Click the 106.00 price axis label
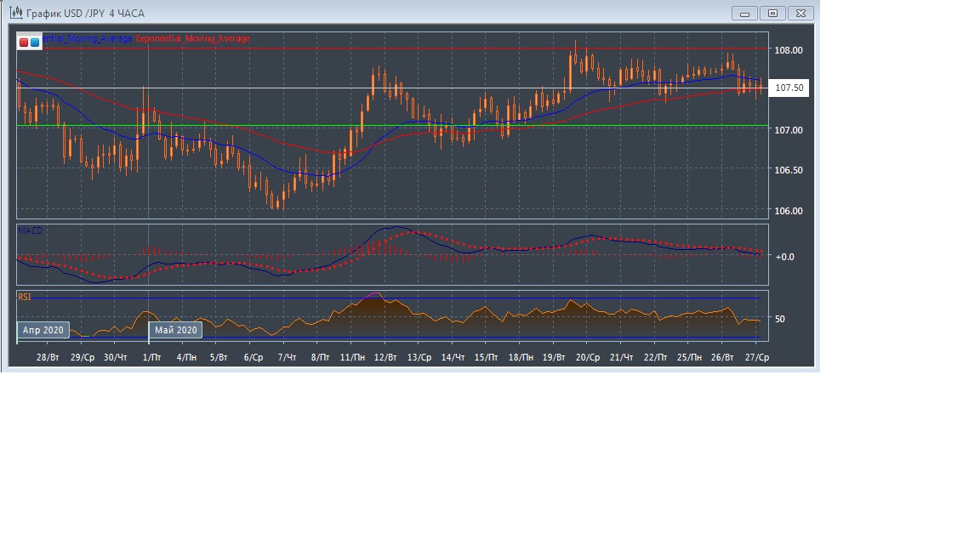This screenshot has height=551, width=980. tap(789, 211)
